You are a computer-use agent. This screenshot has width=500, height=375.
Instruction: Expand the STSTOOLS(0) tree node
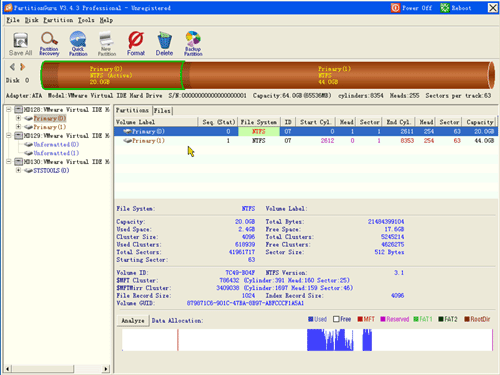(x=19, y=170)
